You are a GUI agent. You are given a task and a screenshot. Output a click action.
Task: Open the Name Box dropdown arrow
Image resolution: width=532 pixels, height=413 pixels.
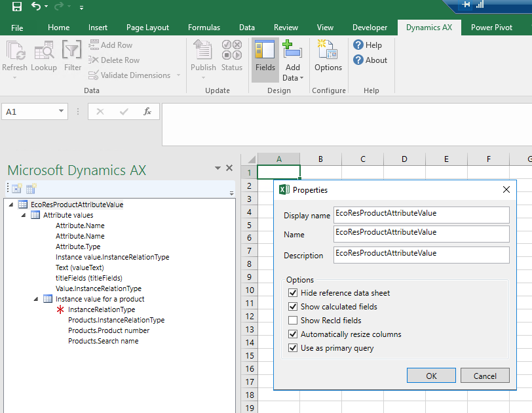(61, 111)
